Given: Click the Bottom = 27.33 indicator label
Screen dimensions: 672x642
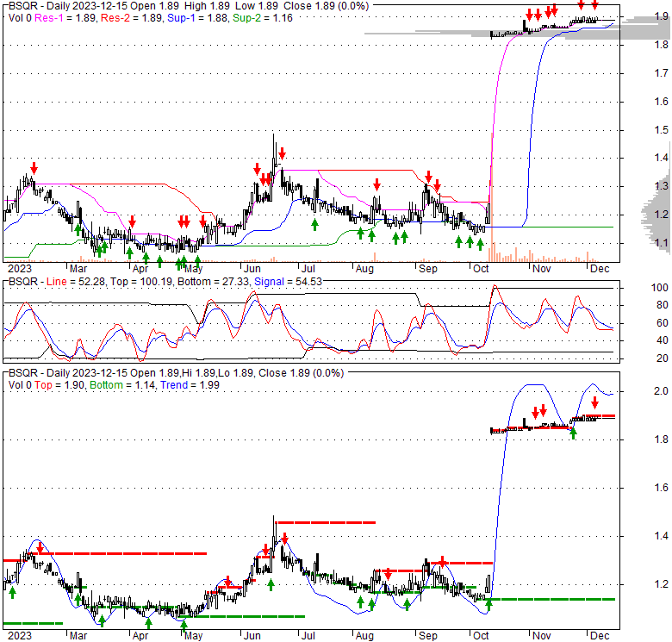Looking at the screenshot, I should pos(214,282).
